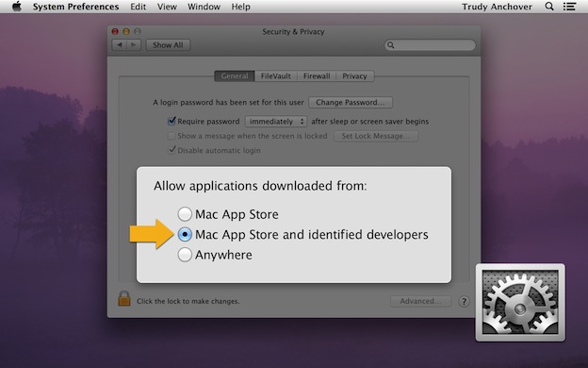Go back with the left arrow button
This screenshot has width=588, height=368.
tap(120, 45)
